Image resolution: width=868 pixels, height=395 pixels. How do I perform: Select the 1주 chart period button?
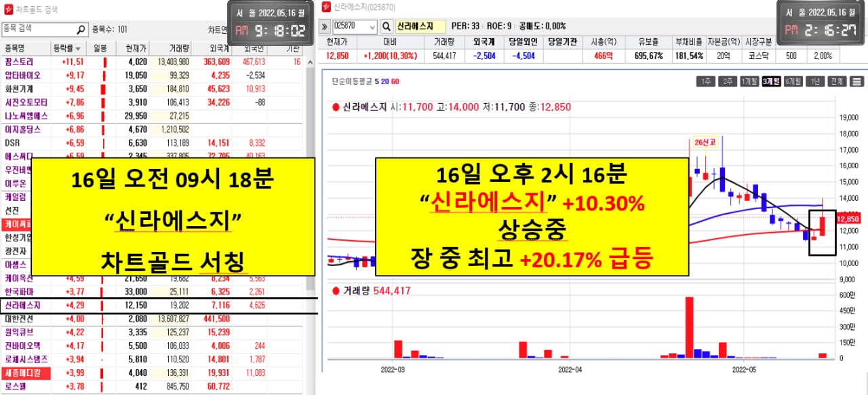tap(706, 81)
